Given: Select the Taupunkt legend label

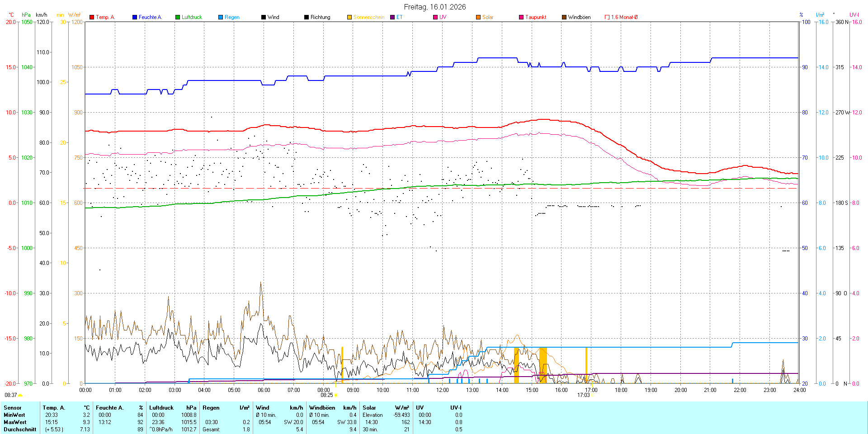Looking at the screenshot, I should click(536, 17).
